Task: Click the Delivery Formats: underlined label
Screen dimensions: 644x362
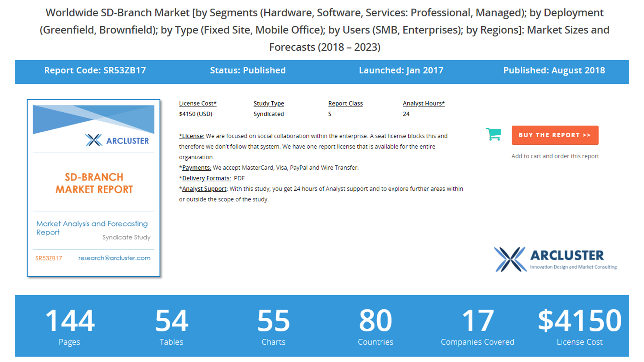Action: point(207,178)
